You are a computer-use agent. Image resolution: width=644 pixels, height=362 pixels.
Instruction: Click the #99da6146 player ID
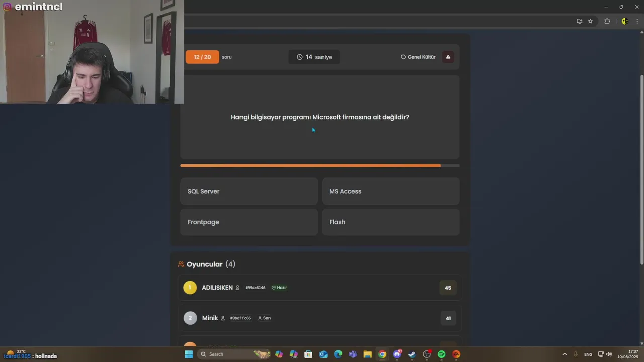(255, 288)
